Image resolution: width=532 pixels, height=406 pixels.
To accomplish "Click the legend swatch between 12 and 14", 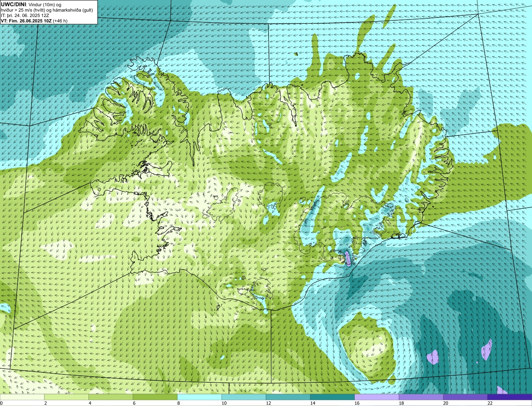I will 288,397.
